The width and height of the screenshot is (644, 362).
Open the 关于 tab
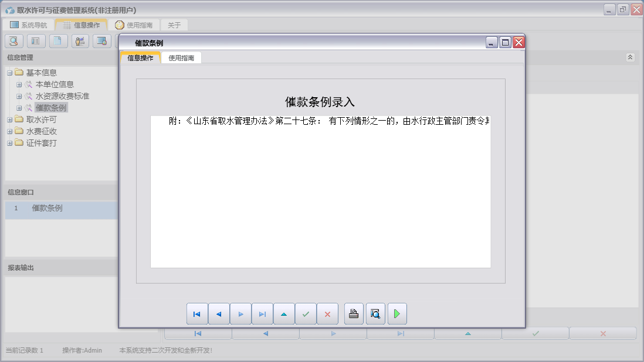174,25
